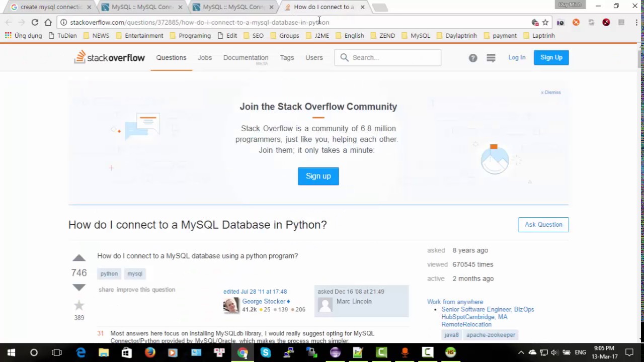The image size is (644, 362).
Task: Open the Stack Overflow logo home link
Action: (x=109, y=57)
